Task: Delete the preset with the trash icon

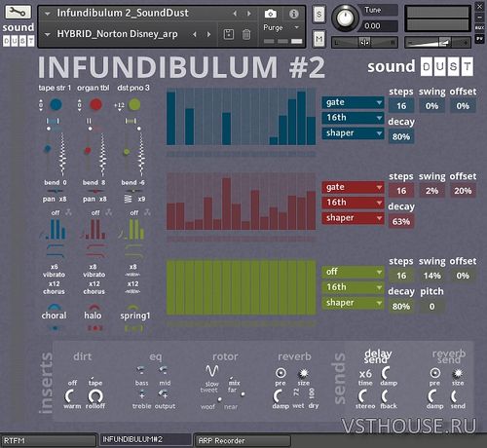Action: click(246, 34)
